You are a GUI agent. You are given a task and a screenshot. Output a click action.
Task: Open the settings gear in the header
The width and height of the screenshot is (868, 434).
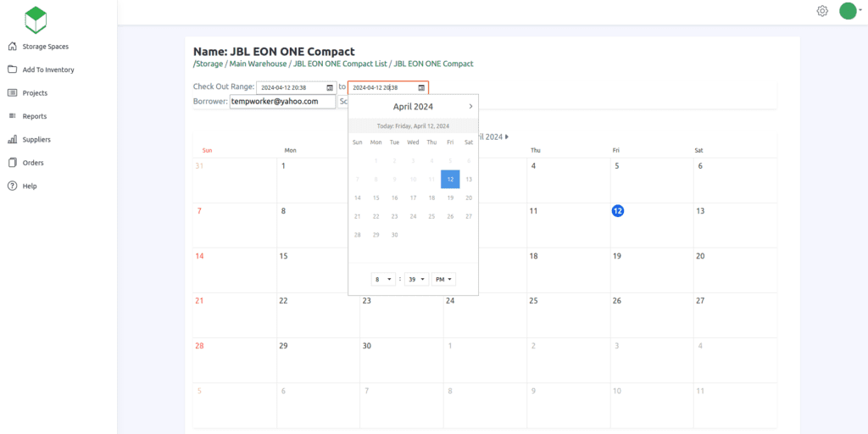click(821, 11)
